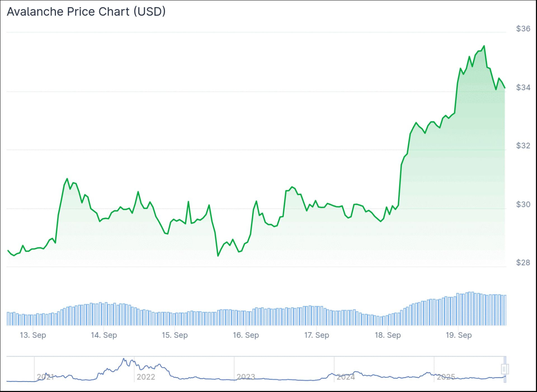Select the 19. Sep date label

[459, 335]
